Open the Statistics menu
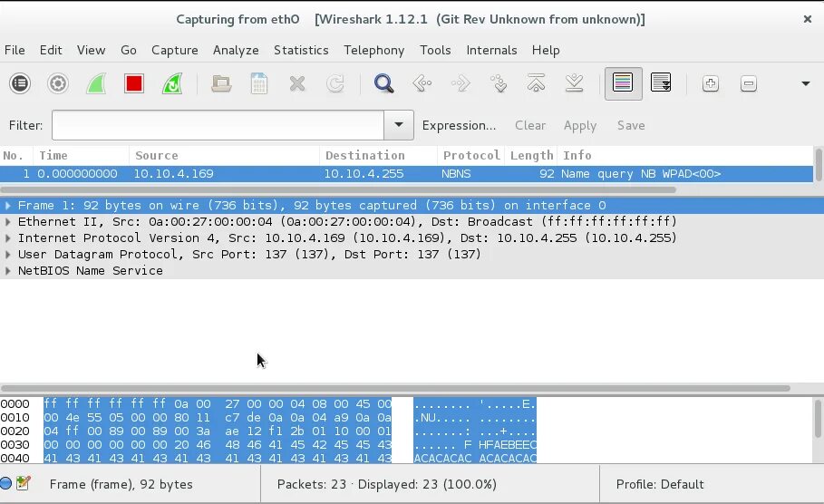 coord(301,50)
